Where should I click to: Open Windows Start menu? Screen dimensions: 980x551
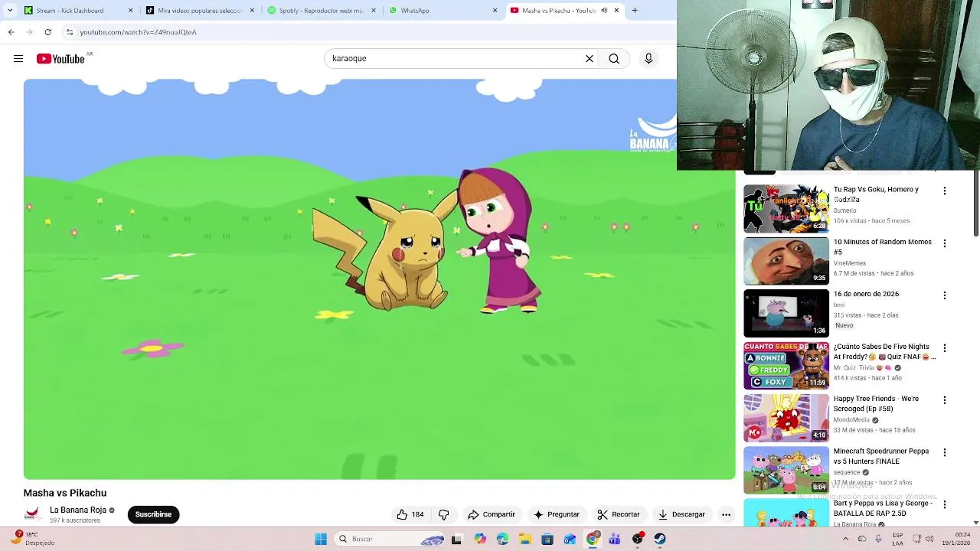(321, 539)
